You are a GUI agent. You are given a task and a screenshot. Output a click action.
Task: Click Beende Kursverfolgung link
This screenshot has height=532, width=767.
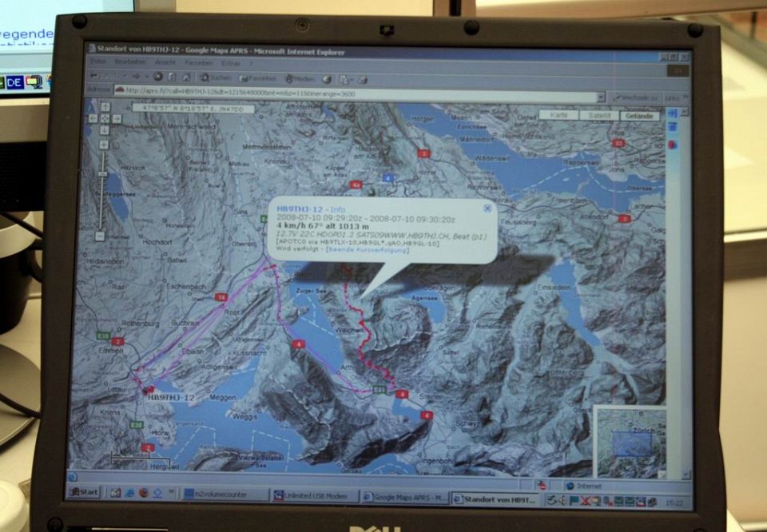[368, 250]
